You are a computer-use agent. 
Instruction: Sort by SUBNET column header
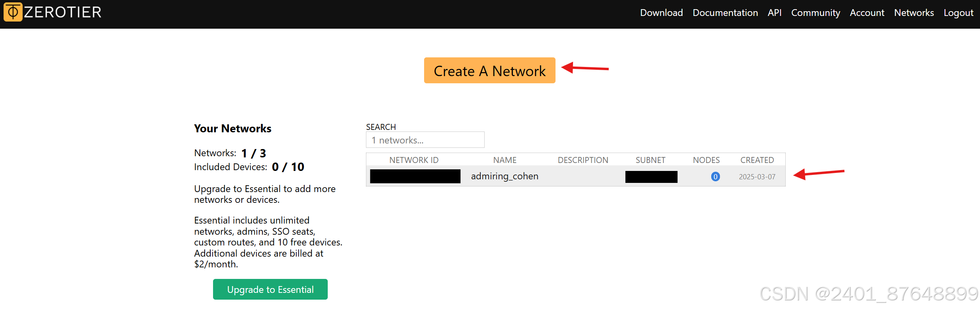point(650,160)
